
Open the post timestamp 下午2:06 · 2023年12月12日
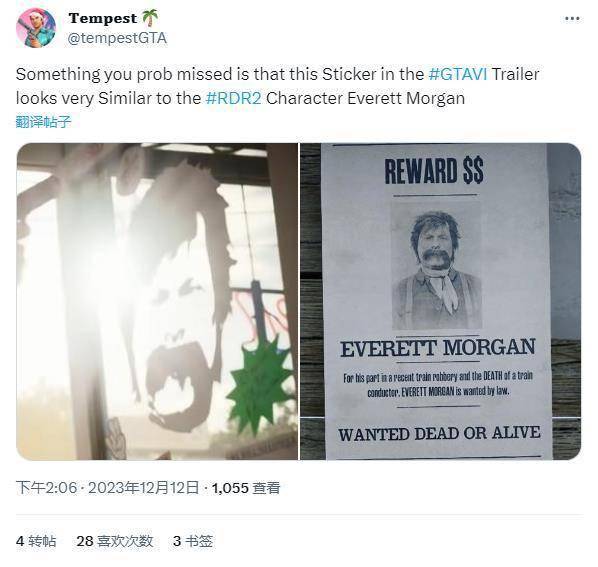point(108,488)
